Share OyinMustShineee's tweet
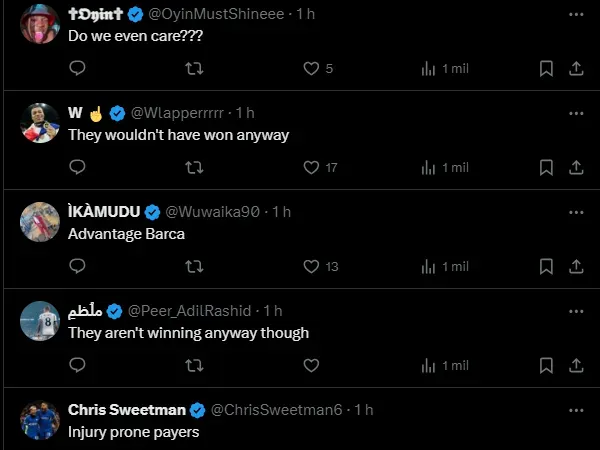This screenshot has height=450, width=600. pyautogui.click(x=576, y=69)
